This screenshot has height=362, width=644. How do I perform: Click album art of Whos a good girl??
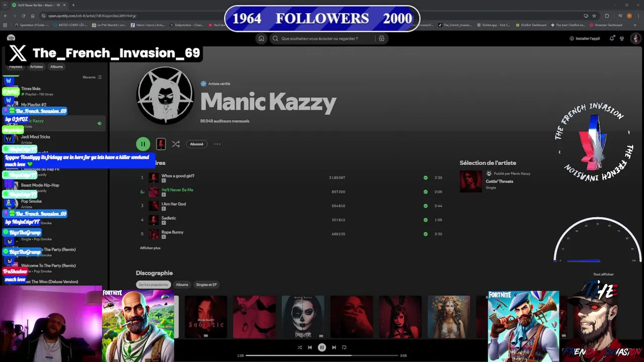point(153,177)
